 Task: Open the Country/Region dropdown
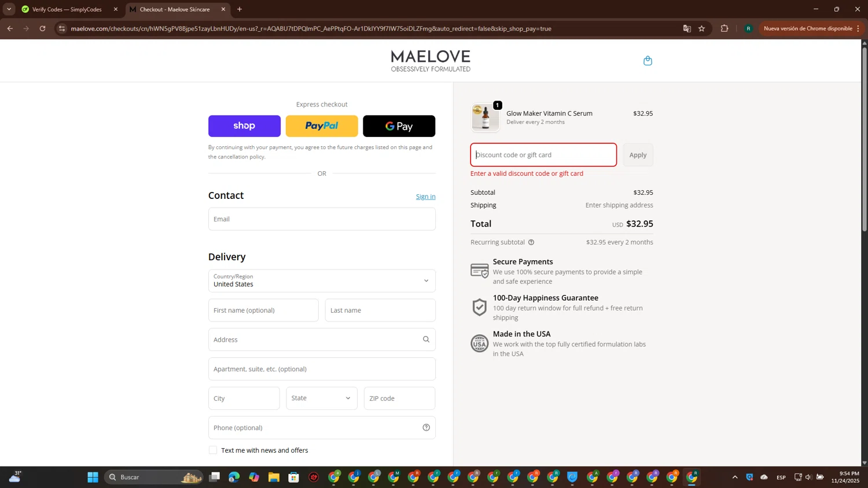(322, 280)
